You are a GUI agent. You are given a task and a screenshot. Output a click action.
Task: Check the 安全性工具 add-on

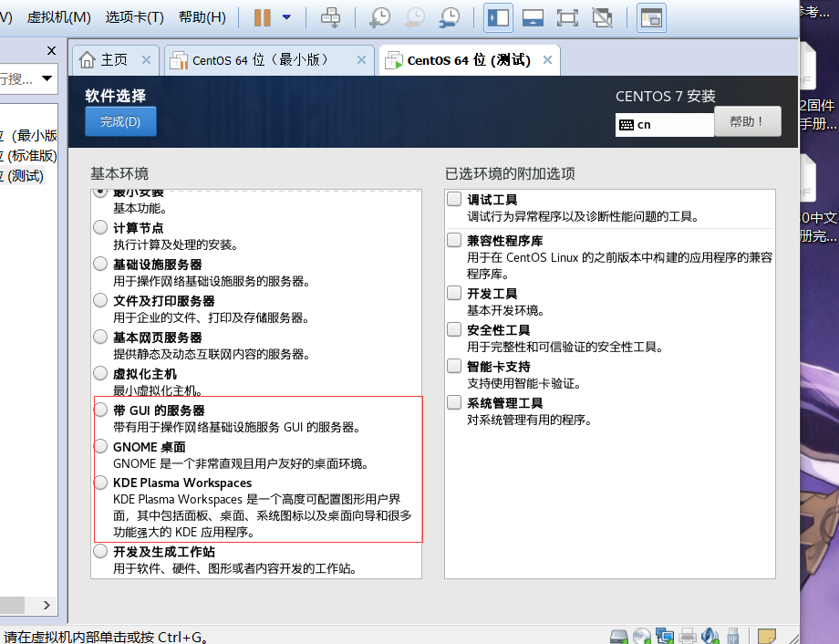coord(454,329)
